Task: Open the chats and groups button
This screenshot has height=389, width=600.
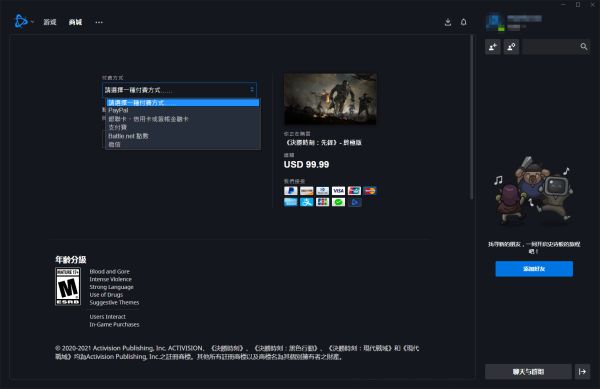Action: [528, 371]
